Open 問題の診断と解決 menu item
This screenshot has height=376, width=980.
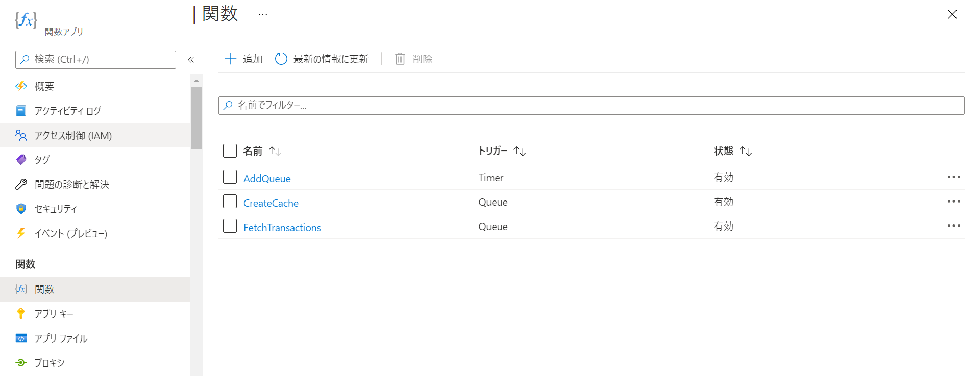(95, 184)
